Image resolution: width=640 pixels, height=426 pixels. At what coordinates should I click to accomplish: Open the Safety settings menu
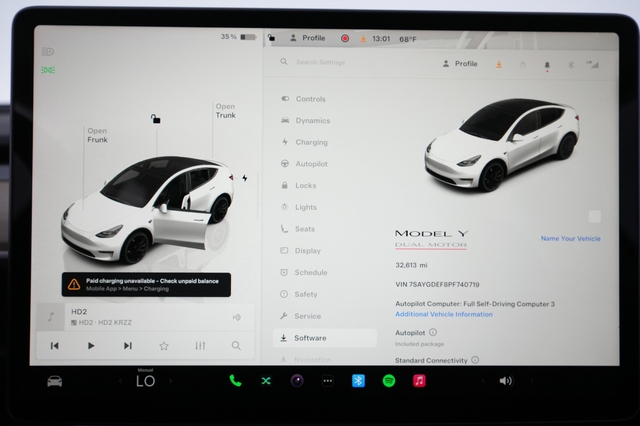pos(298,294)
